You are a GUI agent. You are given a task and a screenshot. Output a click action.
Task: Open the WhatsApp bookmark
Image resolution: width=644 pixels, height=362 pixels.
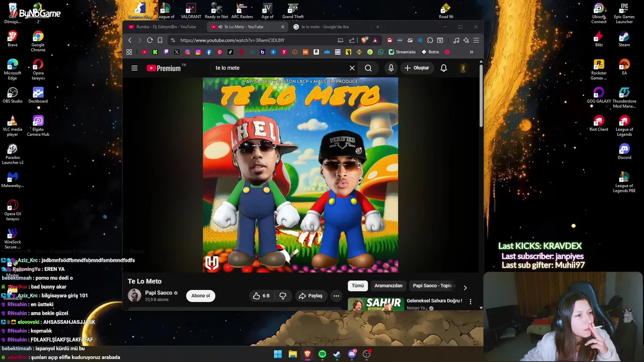click(x=380, y=52)
